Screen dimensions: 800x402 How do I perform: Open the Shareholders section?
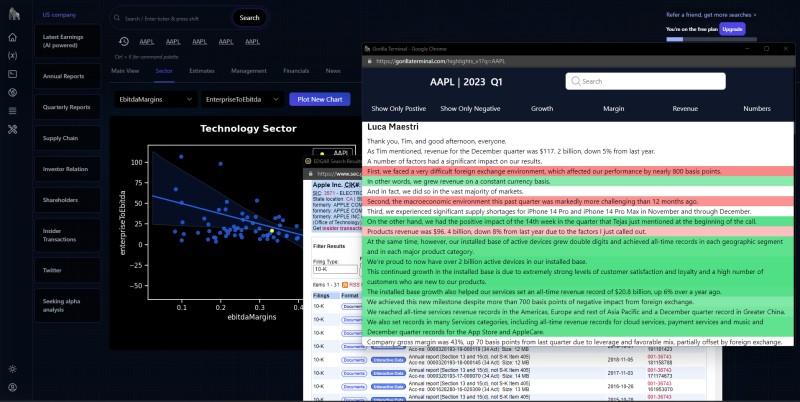point(67,200)
